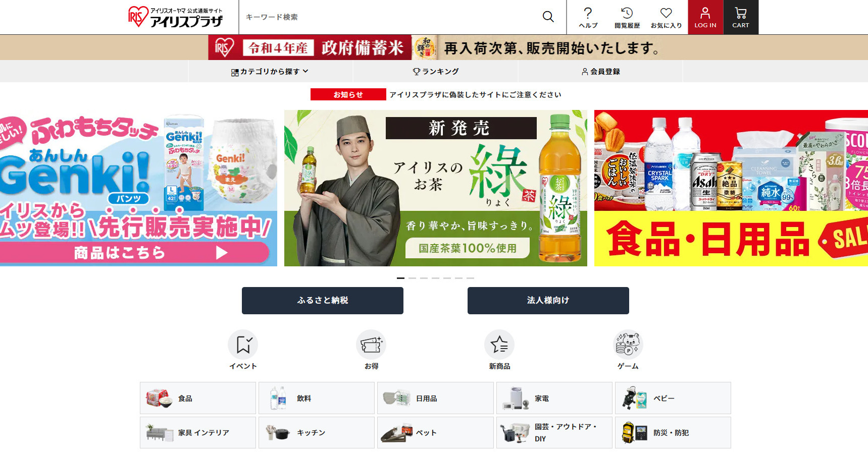
Task: Open the fake site warning notice link
Action: pos(475,94)
